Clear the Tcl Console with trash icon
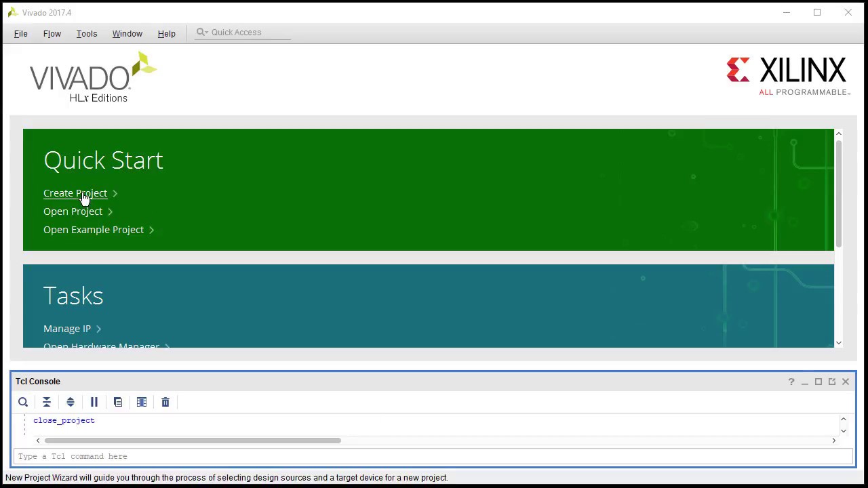The height and width of the screenshot is (488, 868). [165, 402]
